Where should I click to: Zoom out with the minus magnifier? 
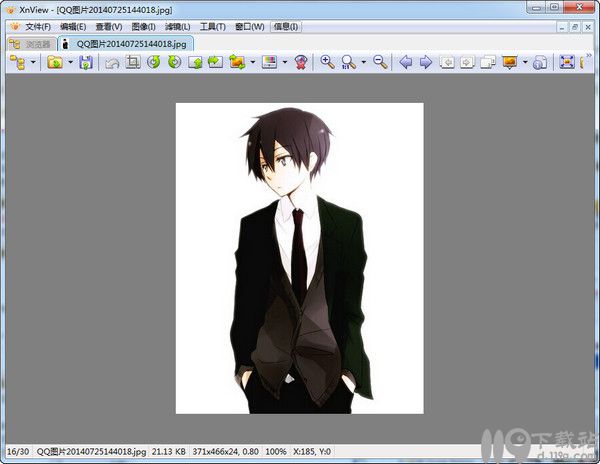click(380, 62)
